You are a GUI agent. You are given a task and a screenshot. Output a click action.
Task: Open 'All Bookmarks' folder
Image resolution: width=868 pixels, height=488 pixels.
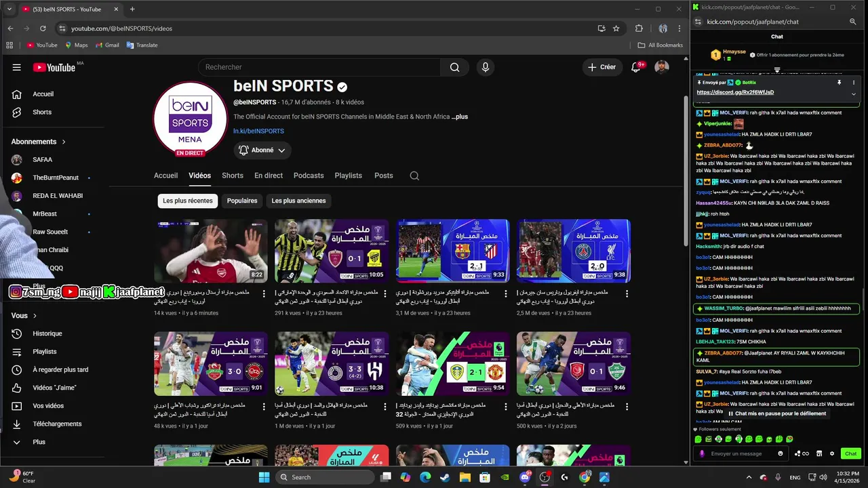click(660, 45)
